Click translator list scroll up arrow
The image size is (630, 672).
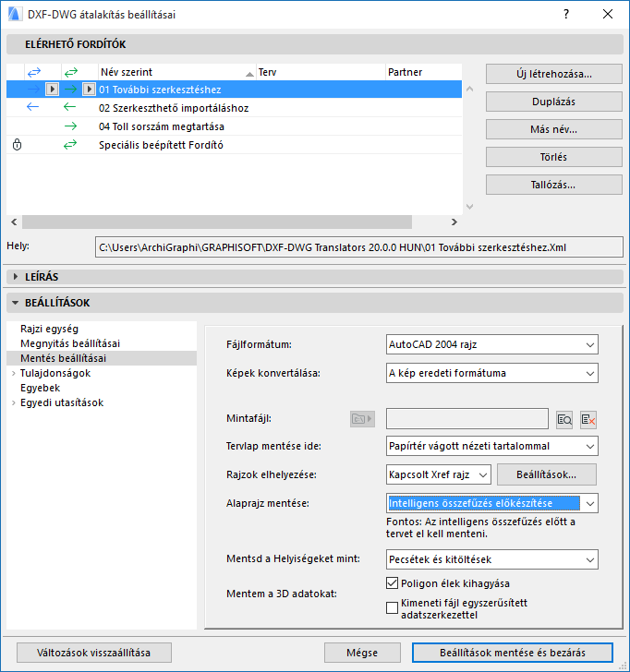(469, 90)
